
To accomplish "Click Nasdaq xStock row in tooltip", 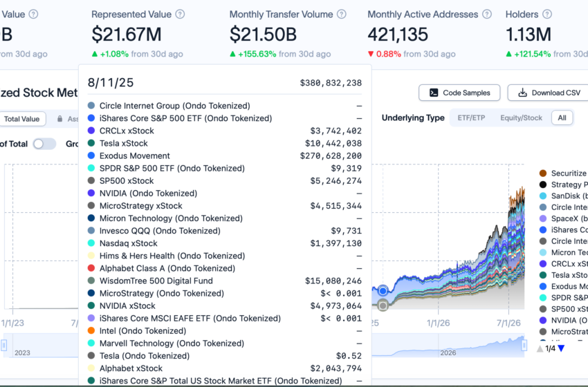I will pos(225,243).
